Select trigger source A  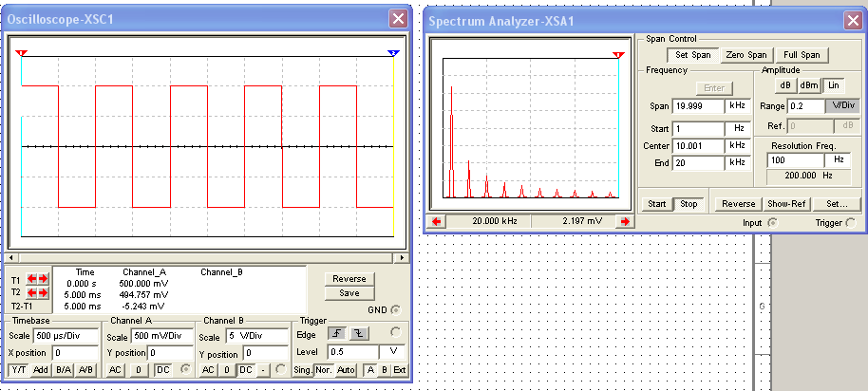click(x=370, y=370)
